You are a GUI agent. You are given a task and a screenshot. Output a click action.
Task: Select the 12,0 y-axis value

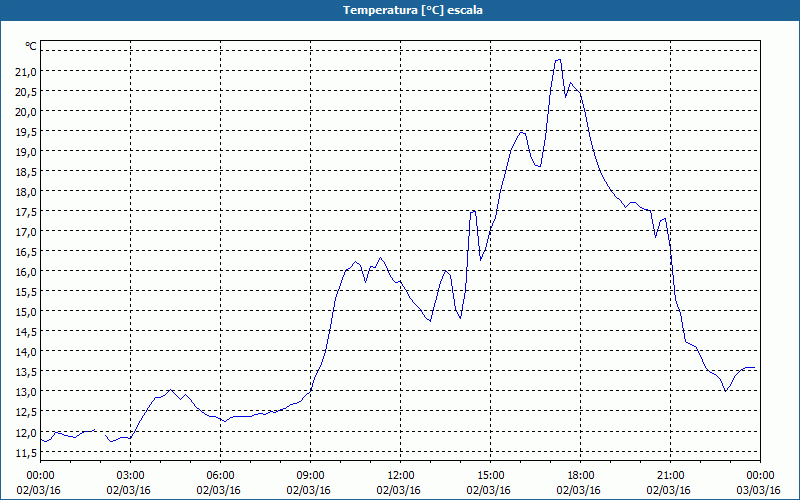[x=26, y=433]
